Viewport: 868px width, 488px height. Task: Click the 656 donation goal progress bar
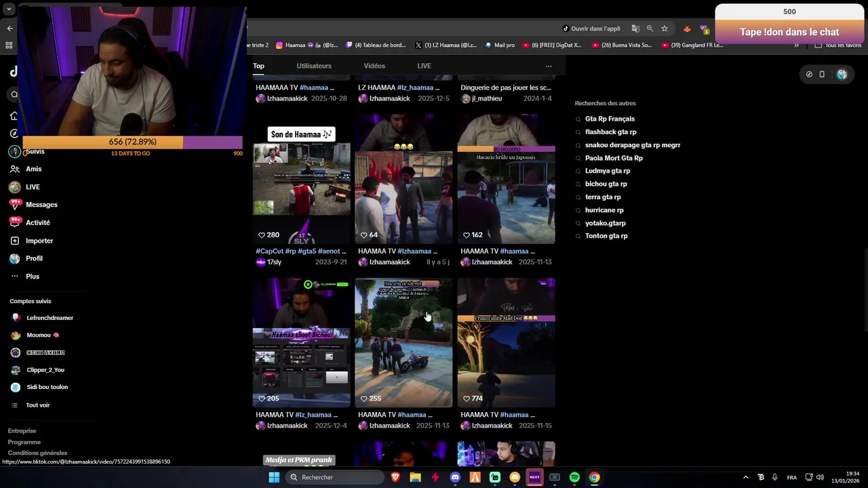[132, 142]
